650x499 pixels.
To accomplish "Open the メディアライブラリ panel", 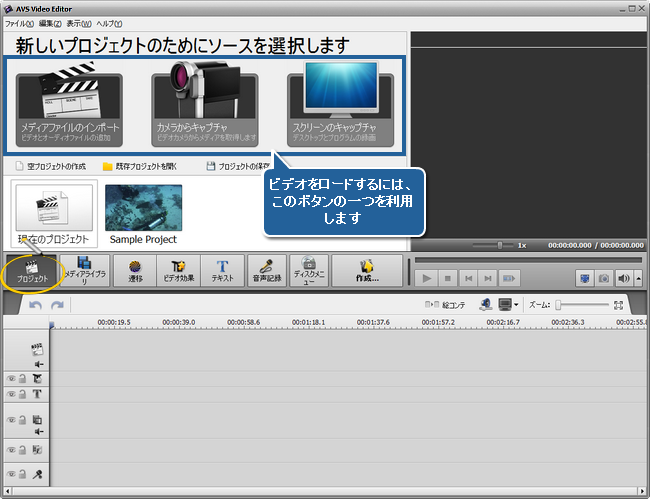I will pyautogui.click(x=84, y=270).
